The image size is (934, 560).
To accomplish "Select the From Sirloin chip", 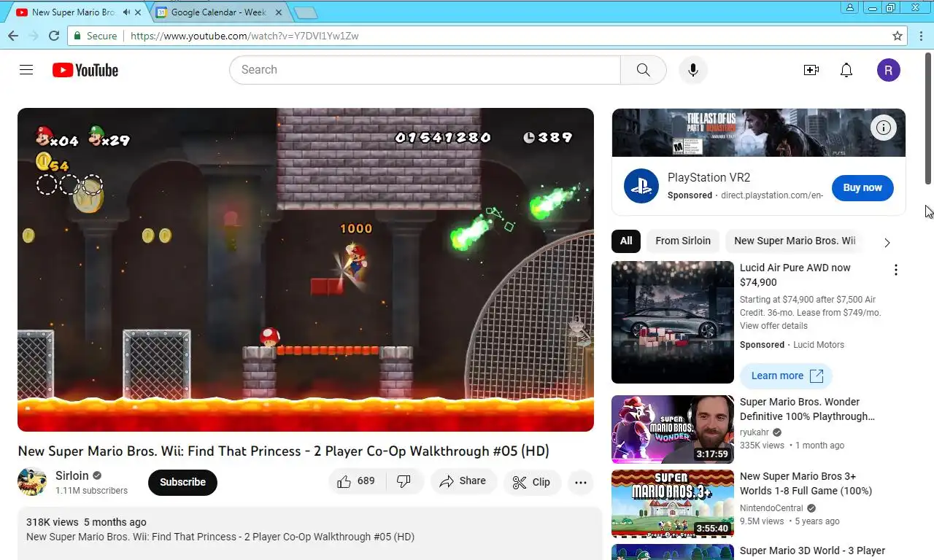I will pyautogui.click(x=683, y=241).
